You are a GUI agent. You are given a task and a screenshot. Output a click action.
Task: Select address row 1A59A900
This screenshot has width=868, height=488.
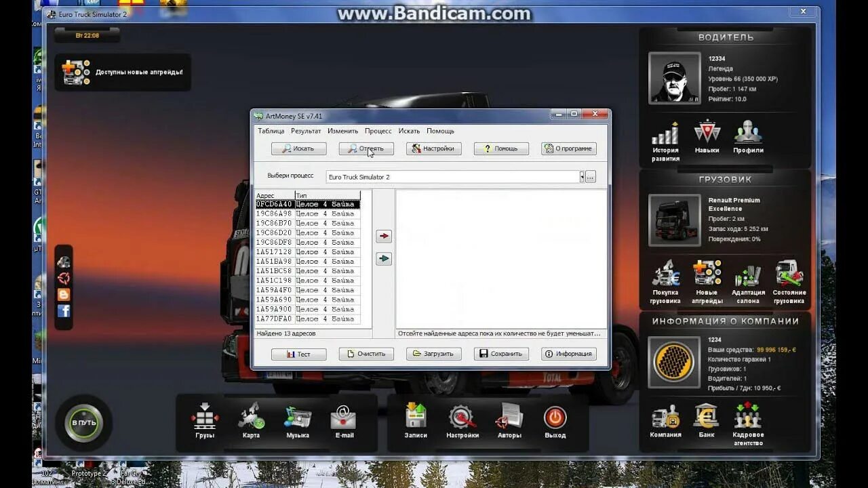[308, 309]
